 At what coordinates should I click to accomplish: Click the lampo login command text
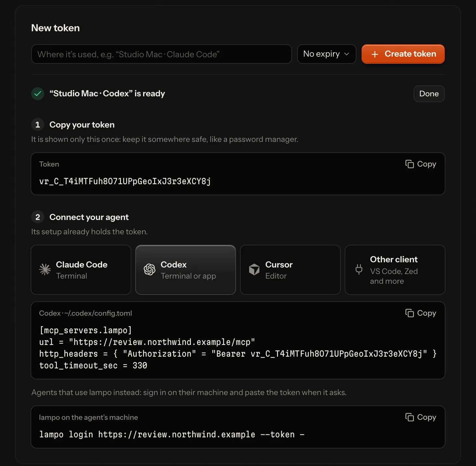[x=172, y=434]
